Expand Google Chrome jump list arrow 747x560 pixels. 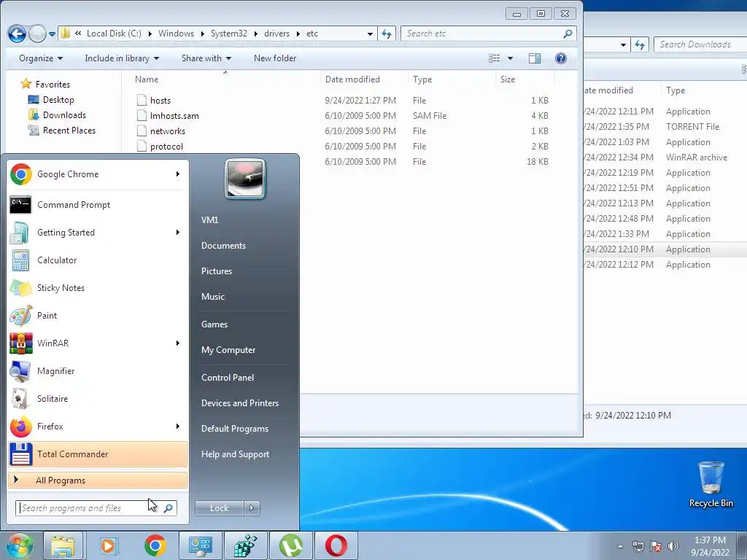pos(178,174)
